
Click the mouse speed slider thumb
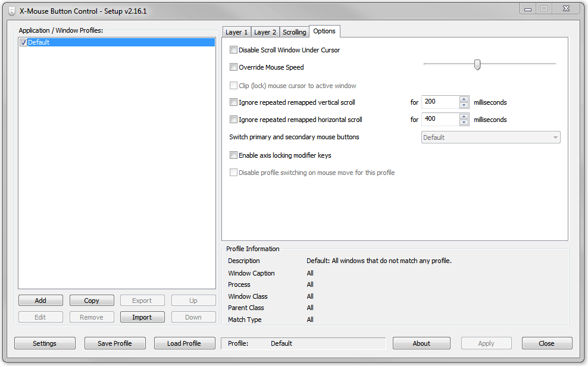point(477,64)
